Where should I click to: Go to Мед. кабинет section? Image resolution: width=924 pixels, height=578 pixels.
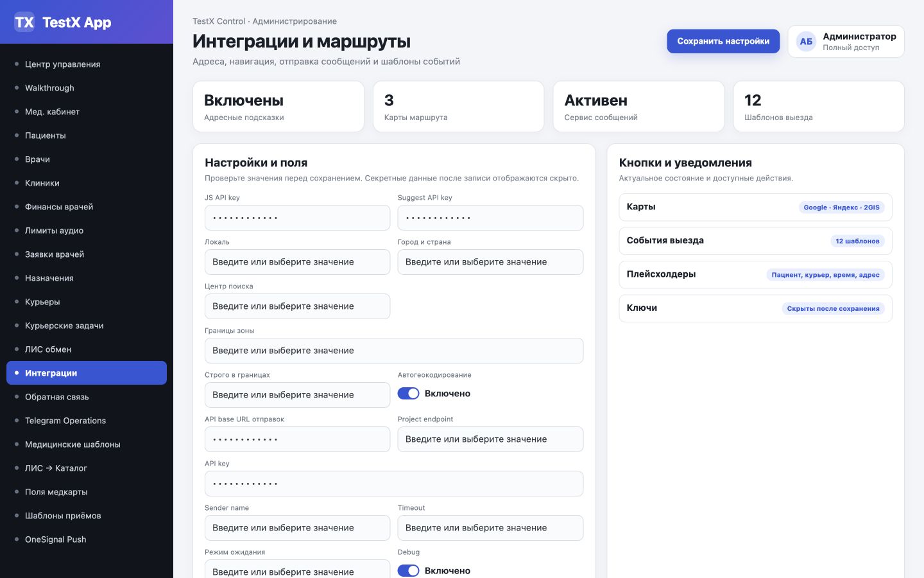coord(87,112)
